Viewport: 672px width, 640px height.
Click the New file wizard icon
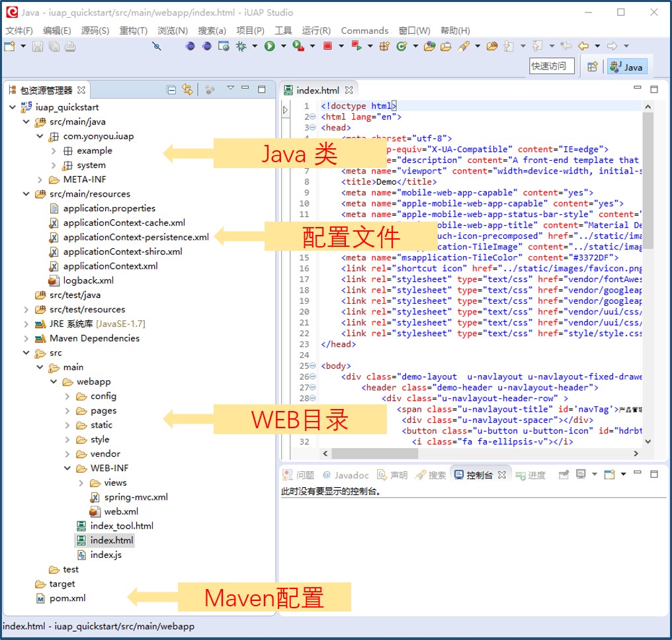[x=9, y=46]
